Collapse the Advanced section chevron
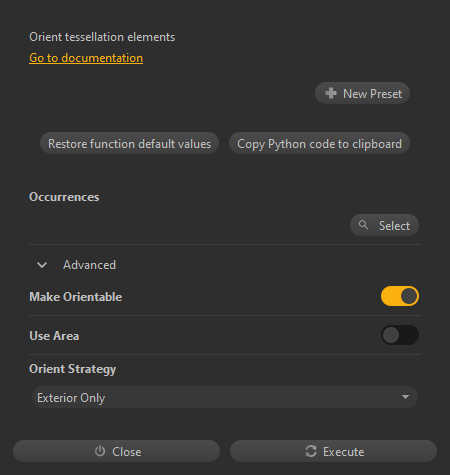Viewport: 450px width, 475px height. pos(42,265)
